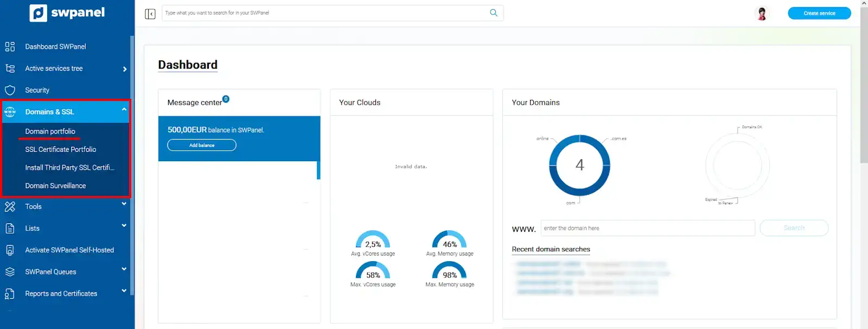Click the Active services tree icon
Viewport: 868px width, 329px height.
[10, 68]
